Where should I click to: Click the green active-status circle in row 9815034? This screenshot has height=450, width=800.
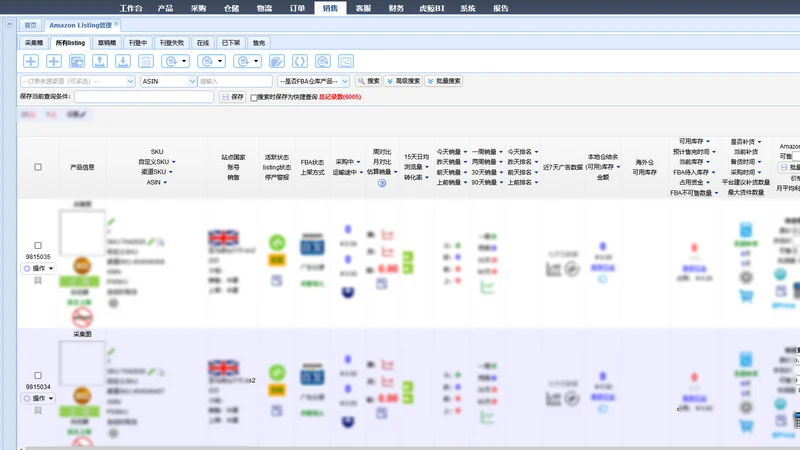click(x=277, y=372)
